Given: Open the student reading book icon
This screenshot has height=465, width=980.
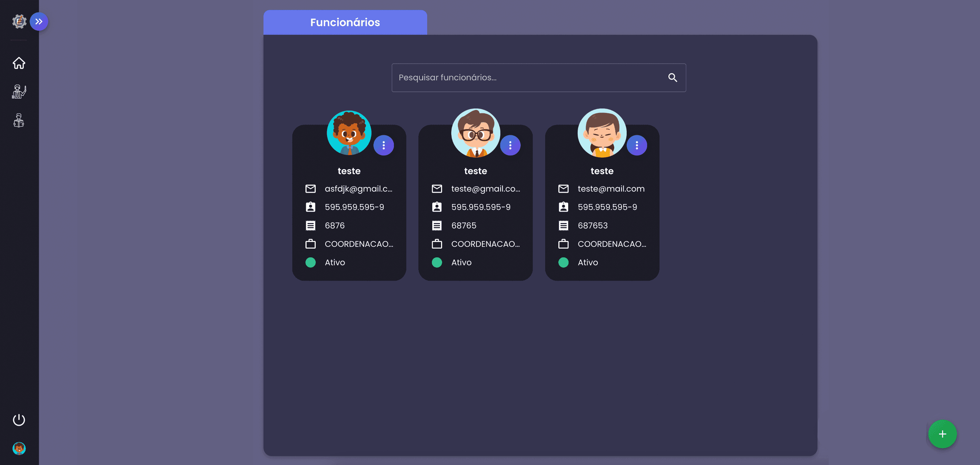Looking at the screenshot, I should 19,121.
